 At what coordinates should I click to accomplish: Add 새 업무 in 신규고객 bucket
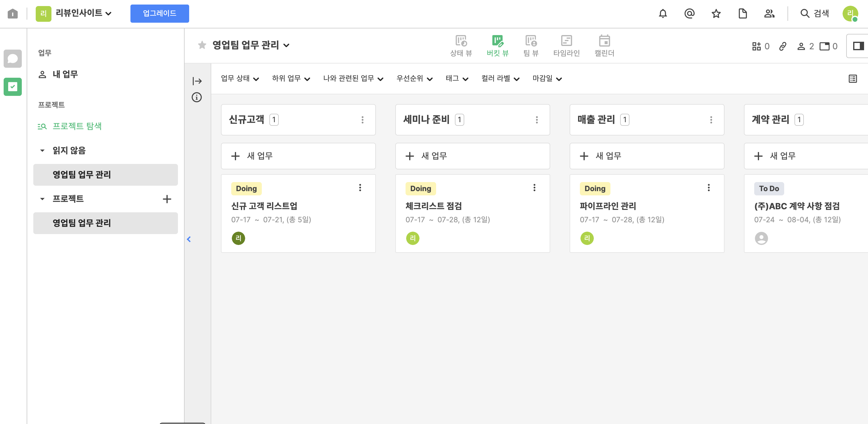click(x=298, y=156)
